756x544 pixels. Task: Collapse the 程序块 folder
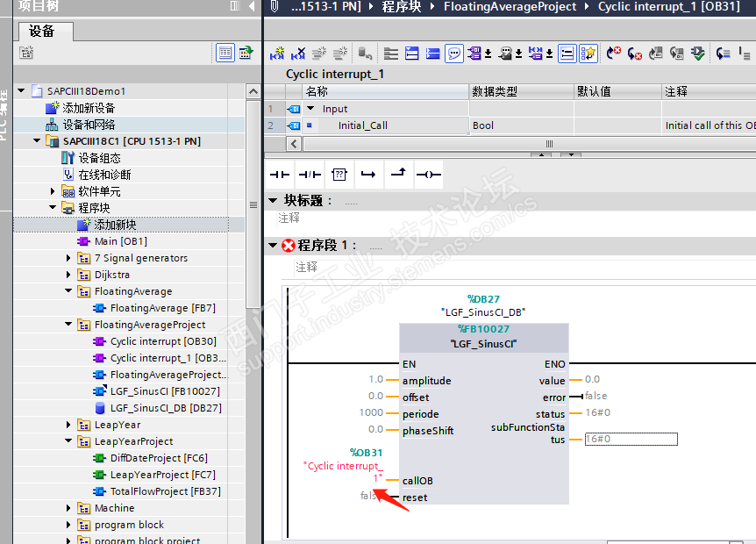coord(53,207)
